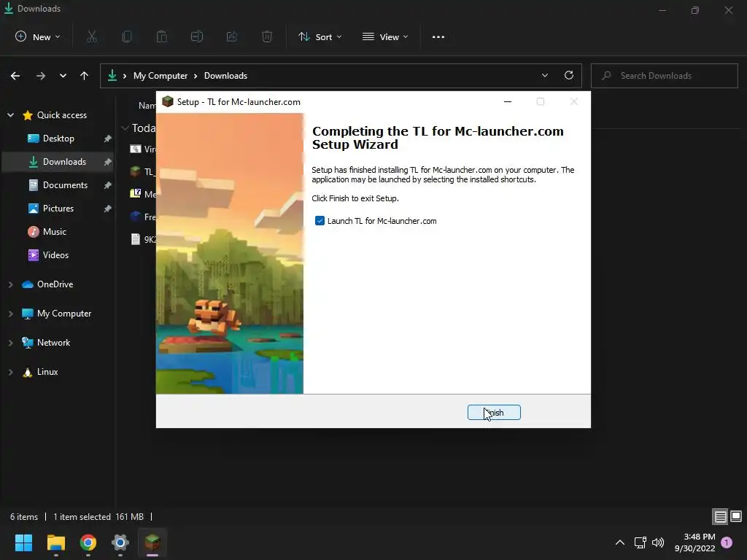
Task: Click the Delete trash icon in toolbar
Action: coord(267,36)
